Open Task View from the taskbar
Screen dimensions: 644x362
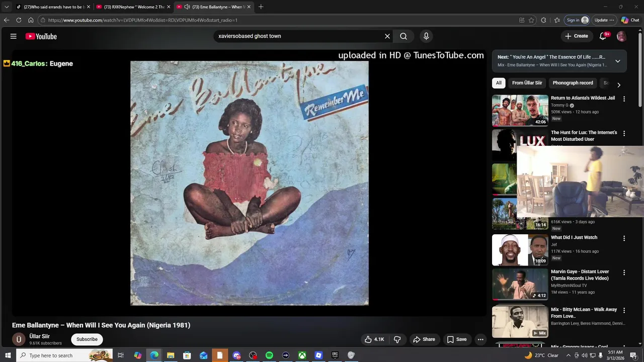[x=121, y=355]
